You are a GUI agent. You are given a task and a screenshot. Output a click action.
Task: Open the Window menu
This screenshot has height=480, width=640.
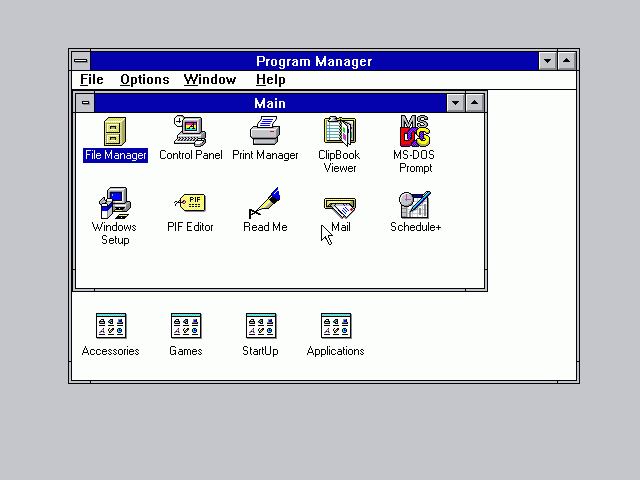click(x=210, y=80)
